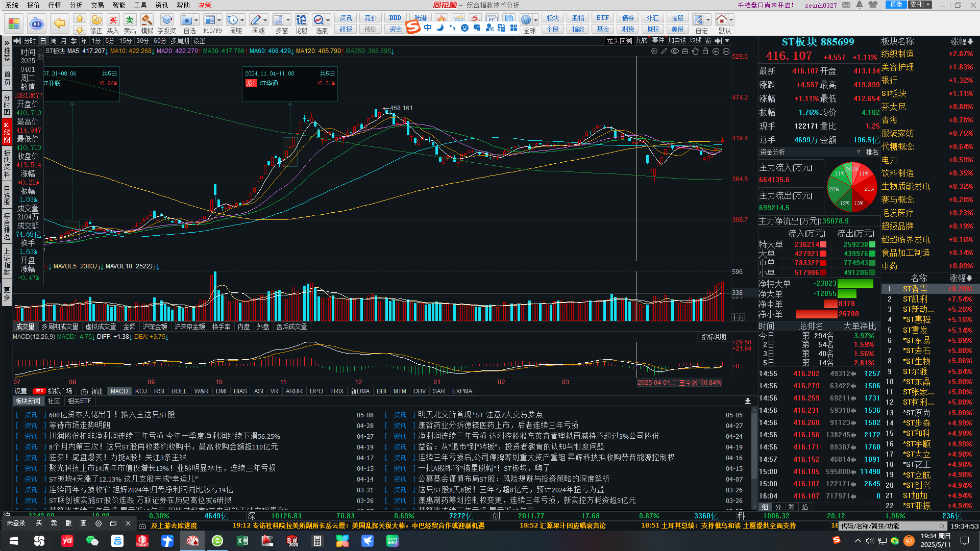Expand dropdown arrow next to 自选
980x551 pixels.
pyautogui.click(x=197, y=20)
